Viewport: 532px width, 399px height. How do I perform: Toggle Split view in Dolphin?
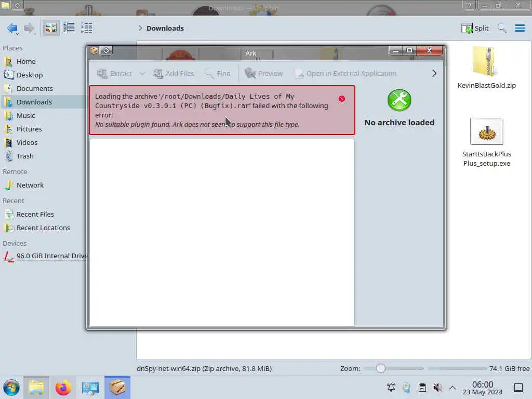coord(475,28)
